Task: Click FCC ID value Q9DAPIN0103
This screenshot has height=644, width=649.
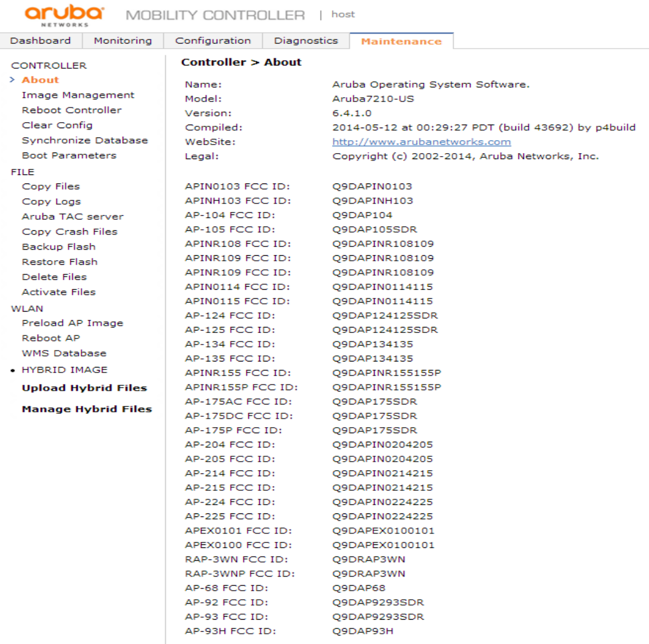Action: [372, 187]
